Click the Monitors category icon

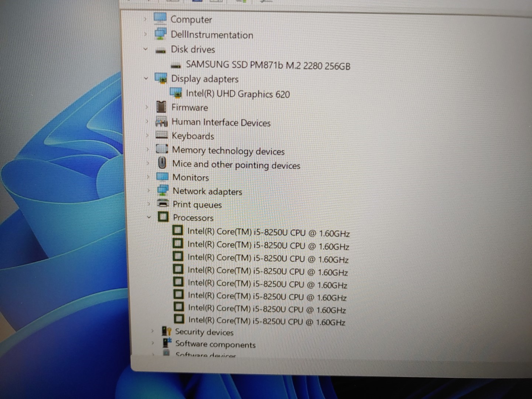click(x=163, y=177)
